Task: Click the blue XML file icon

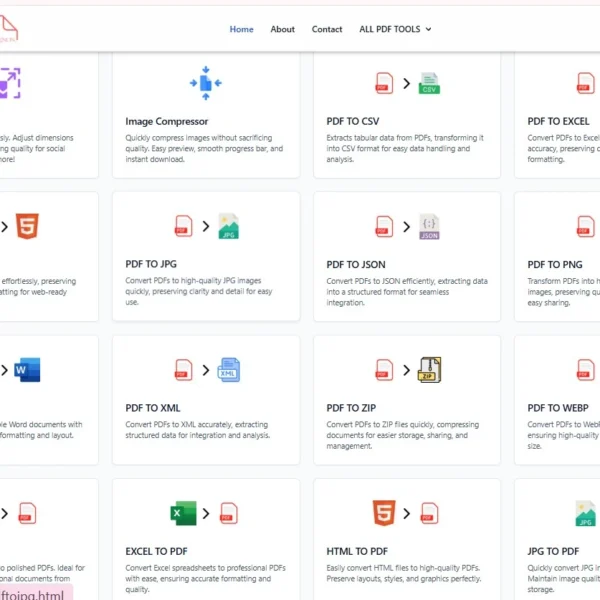Action: click(228, 370)
